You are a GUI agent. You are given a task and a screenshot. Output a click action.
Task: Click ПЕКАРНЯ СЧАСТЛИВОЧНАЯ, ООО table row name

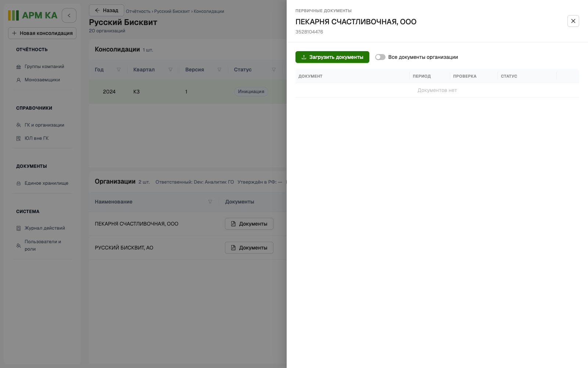[x=136, y=224]
